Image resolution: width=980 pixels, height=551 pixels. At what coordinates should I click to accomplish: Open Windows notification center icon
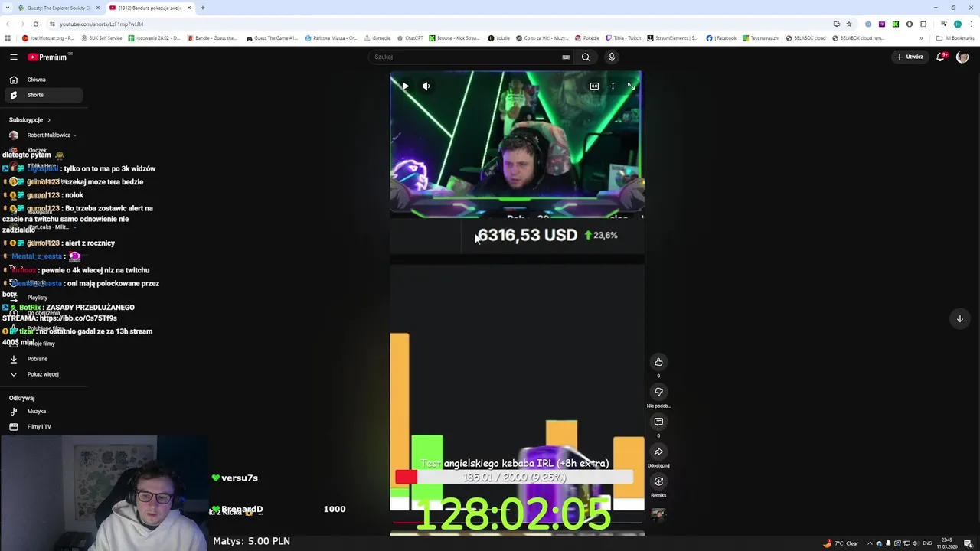[x=969, y=543]
